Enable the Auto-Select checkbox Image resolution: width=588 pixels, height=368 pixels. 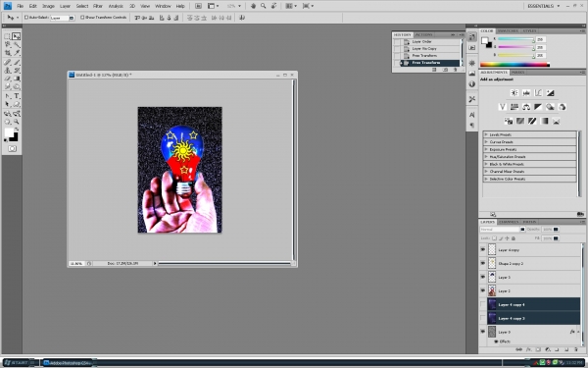click(x=26, y=18)
